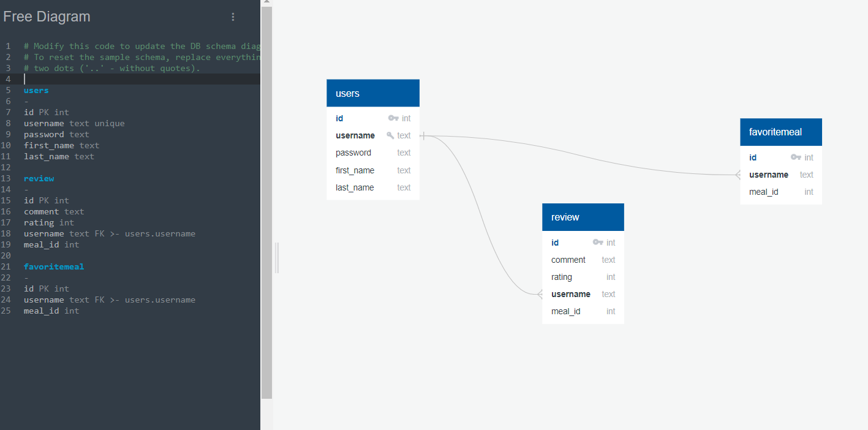Click the relationship endpoint arrow near favoritemeal table
This screenshot has height=430, width=868.
click(x=738, y=175)
